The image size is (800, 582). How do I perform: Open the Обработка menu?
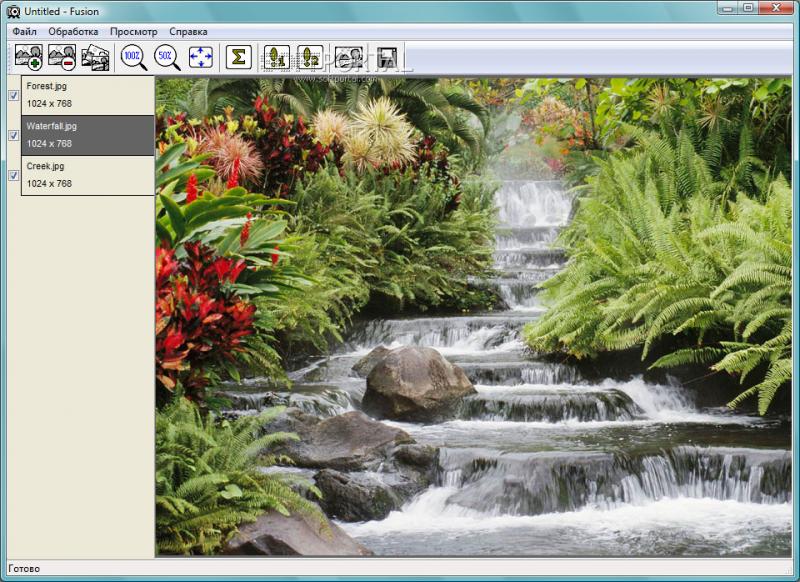(73, 32)
